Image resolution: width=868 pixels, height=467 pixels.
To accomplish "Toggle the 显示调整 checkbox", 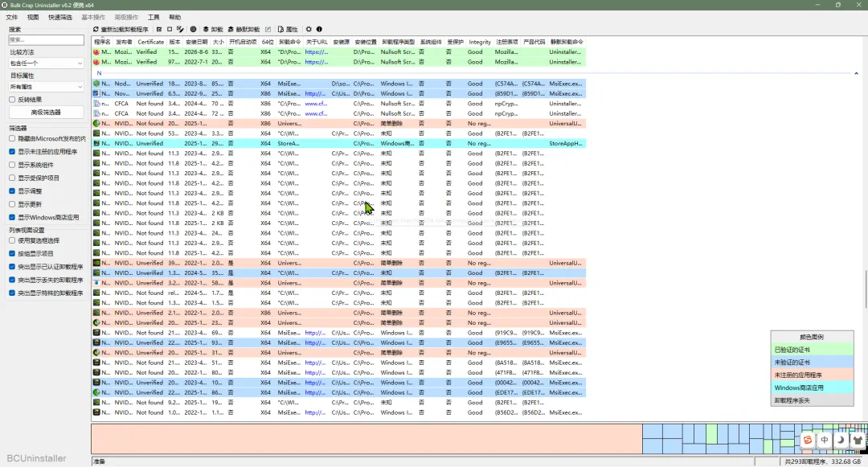I will [12, 190].
